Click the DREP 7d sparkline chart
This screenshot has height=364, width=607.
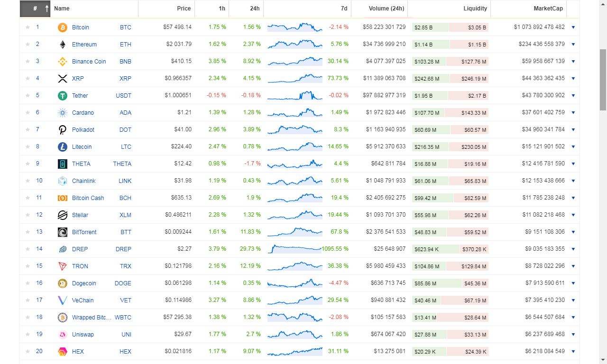tap(294, 249)
